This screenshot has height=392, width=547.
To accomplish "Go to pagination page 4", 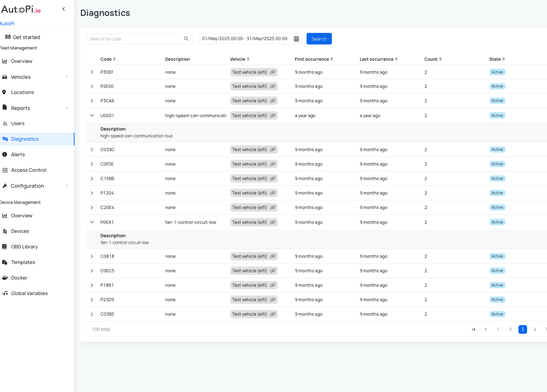I will [535, 329].
